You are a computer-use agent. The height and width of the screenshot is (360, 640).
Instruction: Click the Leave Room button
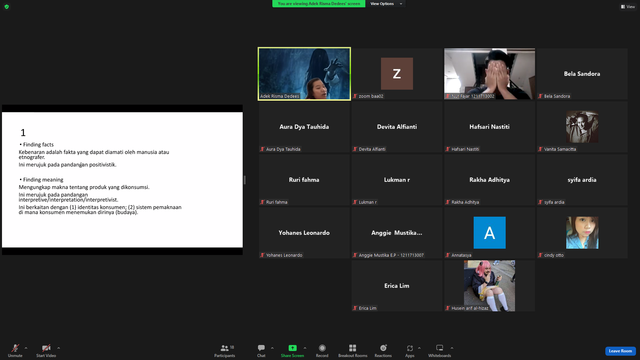pos(620,351)
